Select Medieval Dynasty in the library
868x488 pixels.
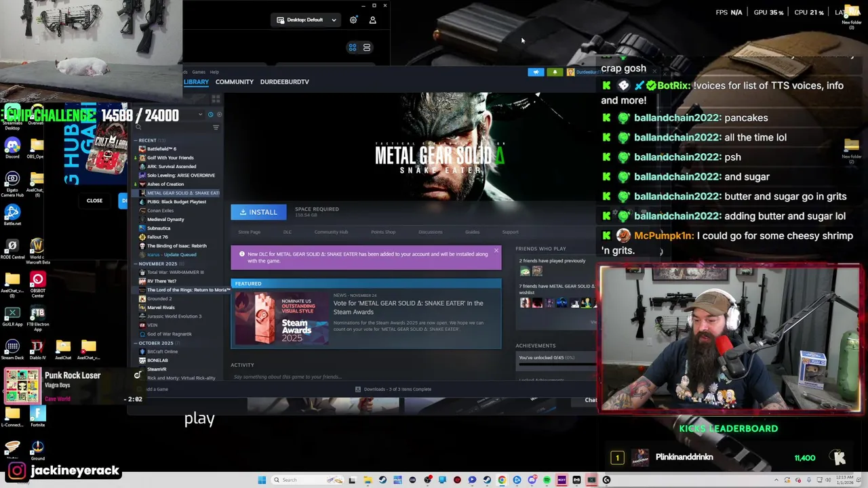click(165, 220)
